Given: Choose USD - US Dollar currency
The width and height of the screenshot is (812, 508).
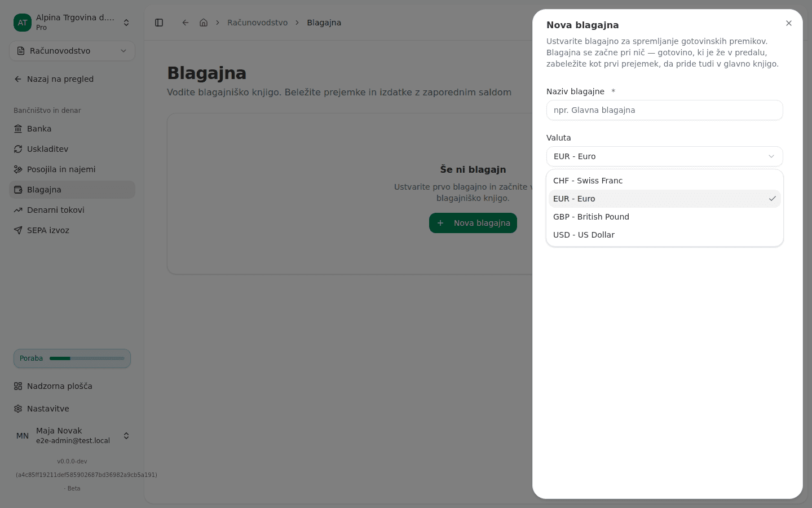Looking at the screenshot, I should [665, 235].
